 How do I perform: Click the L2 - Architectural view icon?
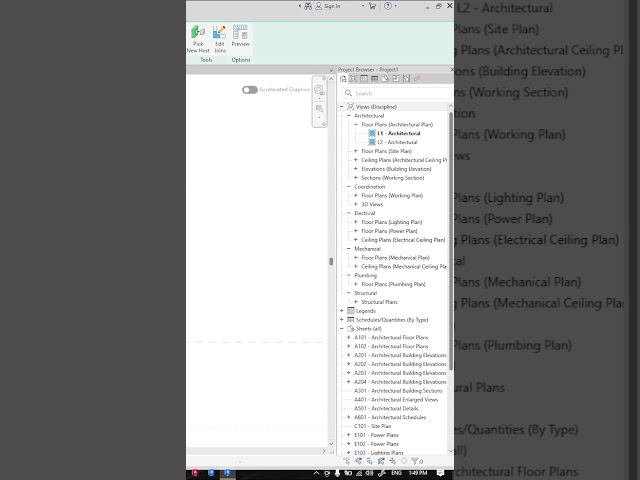pyautogui.click(x=372, y=142)
